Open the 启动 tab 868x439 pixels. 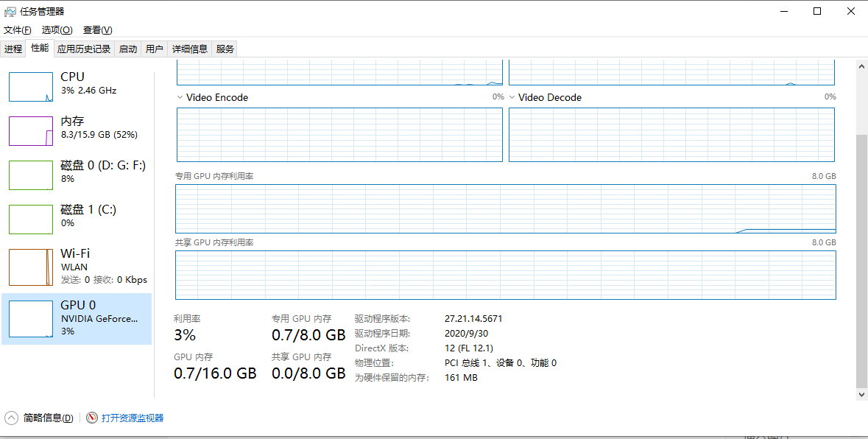pyautogui.click(x=128, y=49)
